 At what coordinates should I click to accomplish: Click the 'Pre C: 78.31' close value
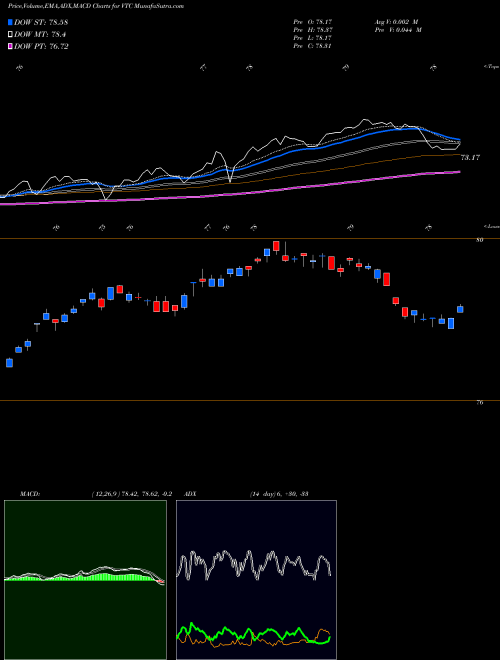tap(313, 46)
